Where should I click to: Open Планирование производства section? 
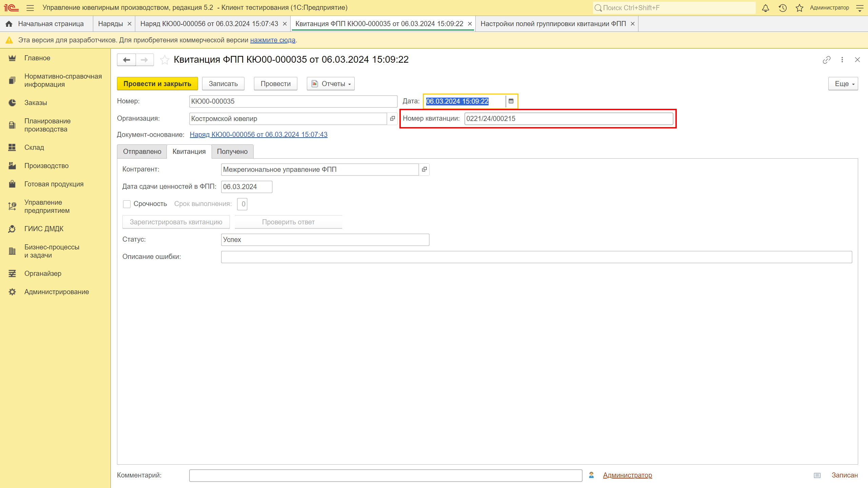(47, 125)
